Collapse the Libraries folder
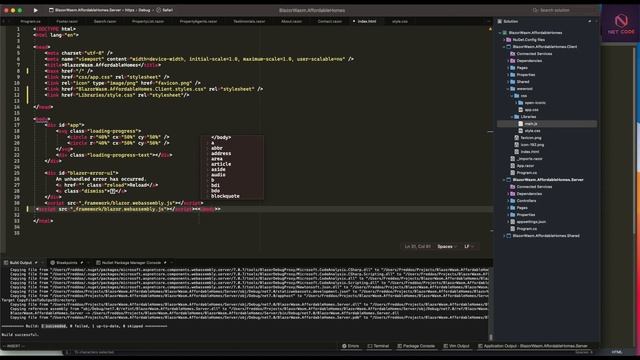 (x=512, y=117)
